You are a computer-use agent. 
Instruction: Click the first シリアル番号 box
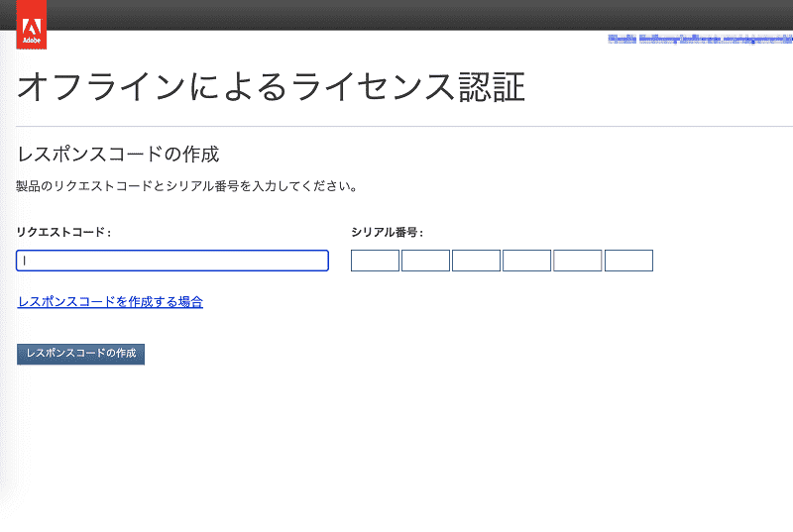coord(376,261)
